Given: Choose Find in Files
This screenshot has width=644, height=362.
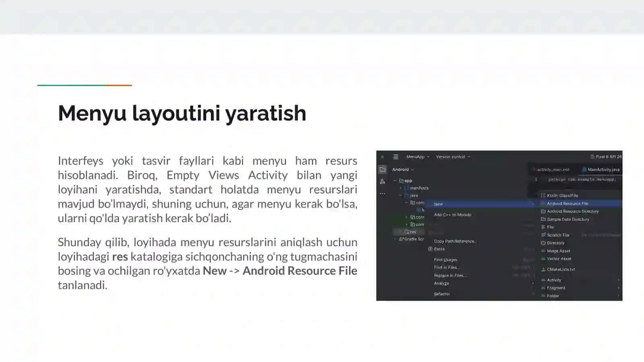Looking at the screenshot, I should 446,267.
